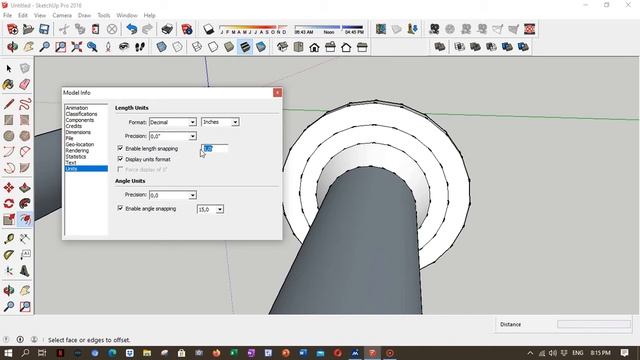
Task: Click the Save floppy disk icon
Action: click(x=44, y=29)
